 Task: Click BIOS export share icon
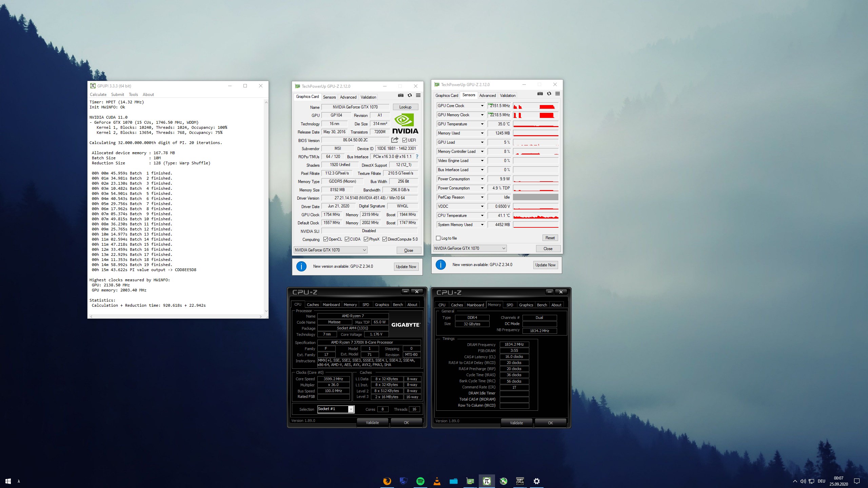click(x=395, y=140)
